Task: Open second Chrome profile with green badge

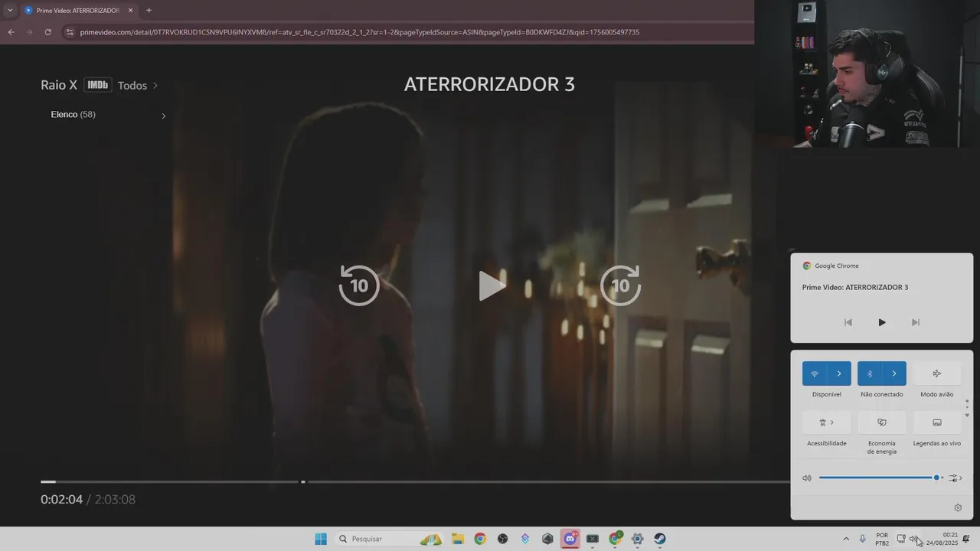Action: [615, 539]
